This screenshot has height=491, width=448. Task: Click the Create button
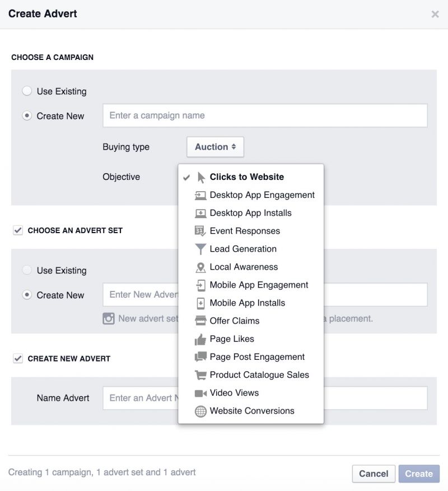[x=419, y=473]
